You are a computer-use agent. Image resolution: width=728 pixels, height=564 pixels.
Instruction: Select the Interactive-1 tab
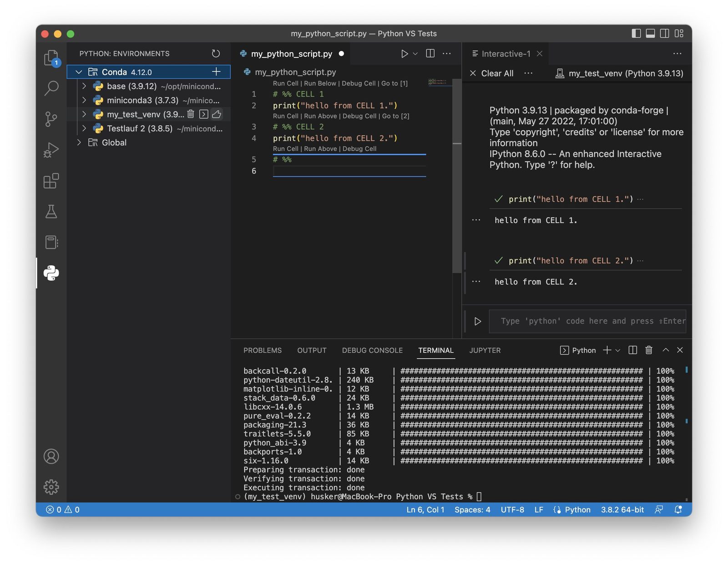point(506,54)
